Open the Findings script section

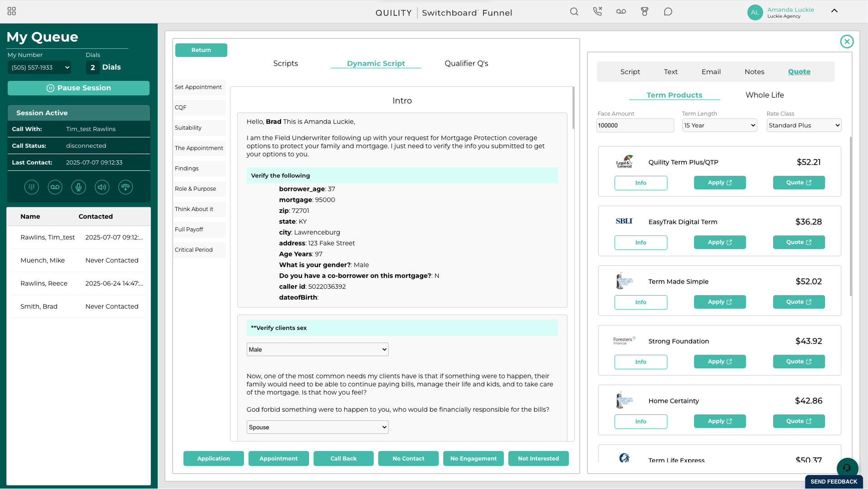pyautogui.click(x=199, y=169)
